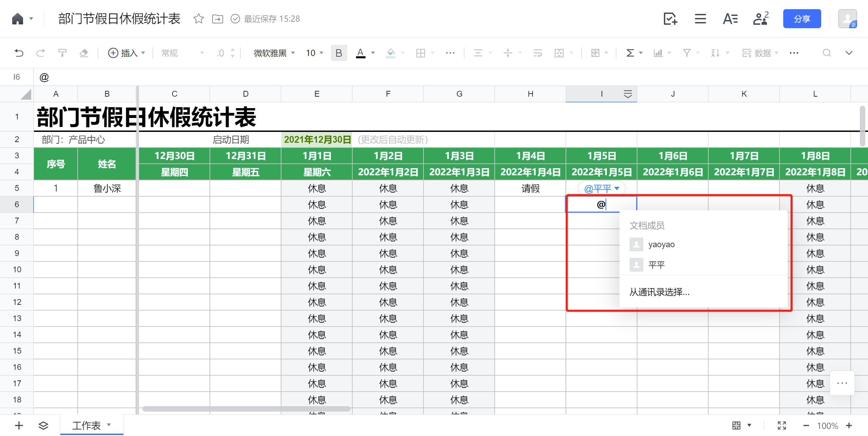Select yaoyao from member list
This screenshot has height=436, width=868.
coord(661,244)
